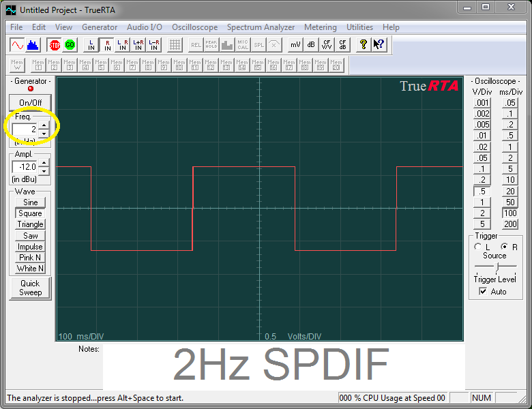Click the green GO icon
Screen dimensions: 532x409
(x=70, y=45)
